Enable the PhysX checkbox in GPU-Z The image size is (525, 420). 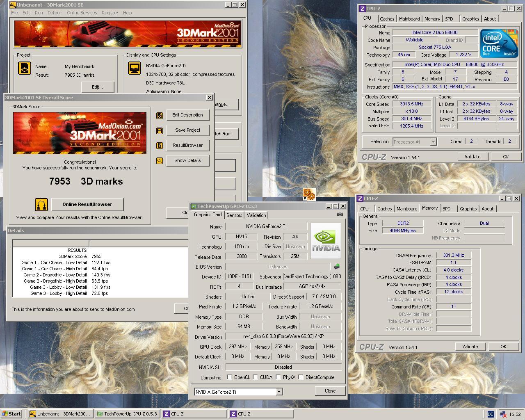pyautogui.click(x=278, y=377)
